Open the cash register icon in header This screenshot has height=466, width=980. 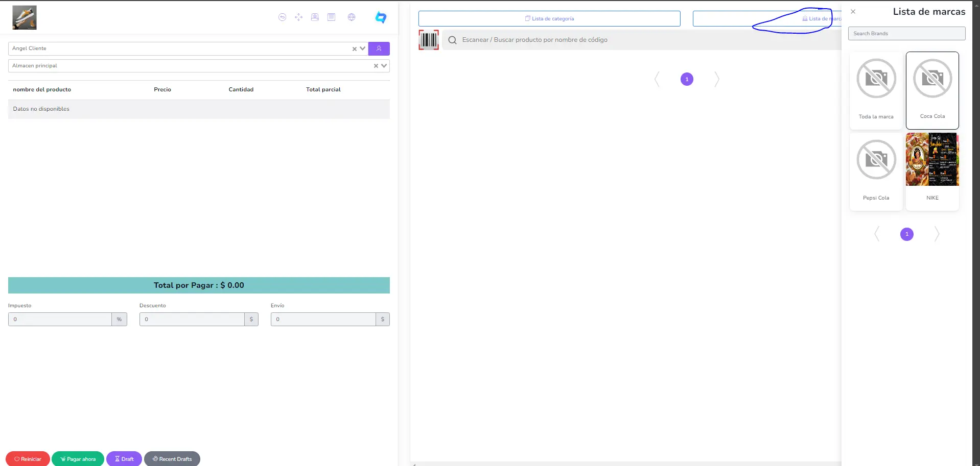click(x=315, y=17)
